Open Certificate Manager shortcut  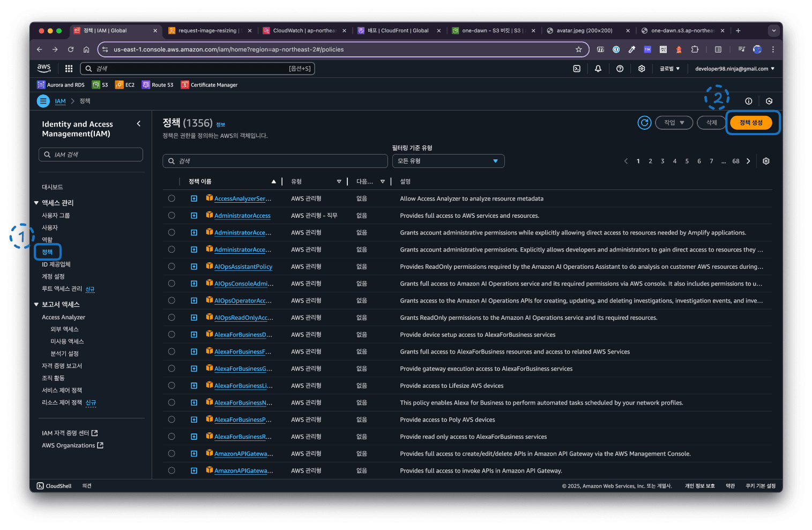click(209, 85)
